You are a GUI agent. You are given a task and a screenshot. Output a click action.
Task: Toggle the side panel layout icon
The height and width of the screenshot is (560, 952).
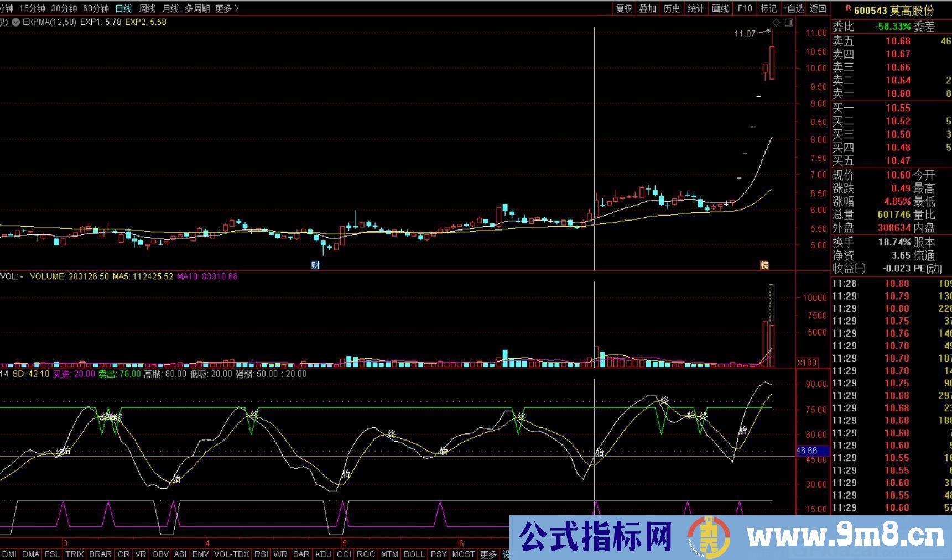(789, 23)
